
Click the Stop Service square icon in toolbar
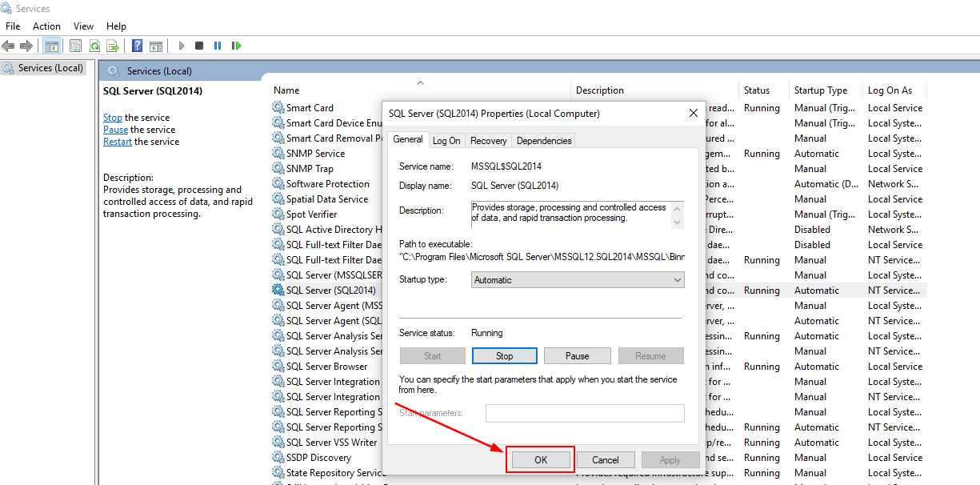click(x=199, y=46)
